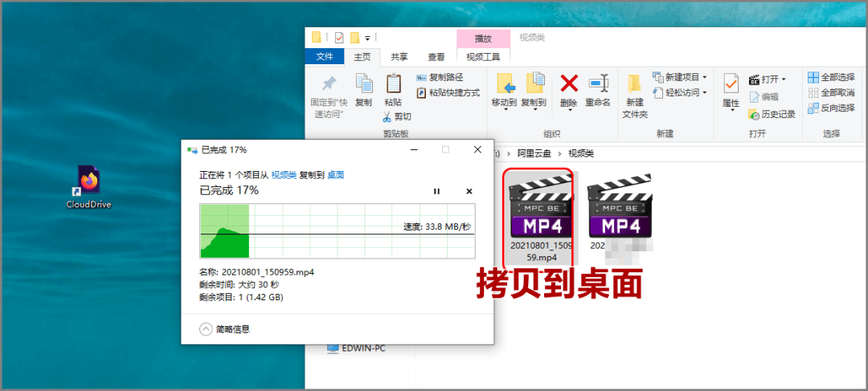Collapse details with 简略信息 chevron

click(206, 329)
